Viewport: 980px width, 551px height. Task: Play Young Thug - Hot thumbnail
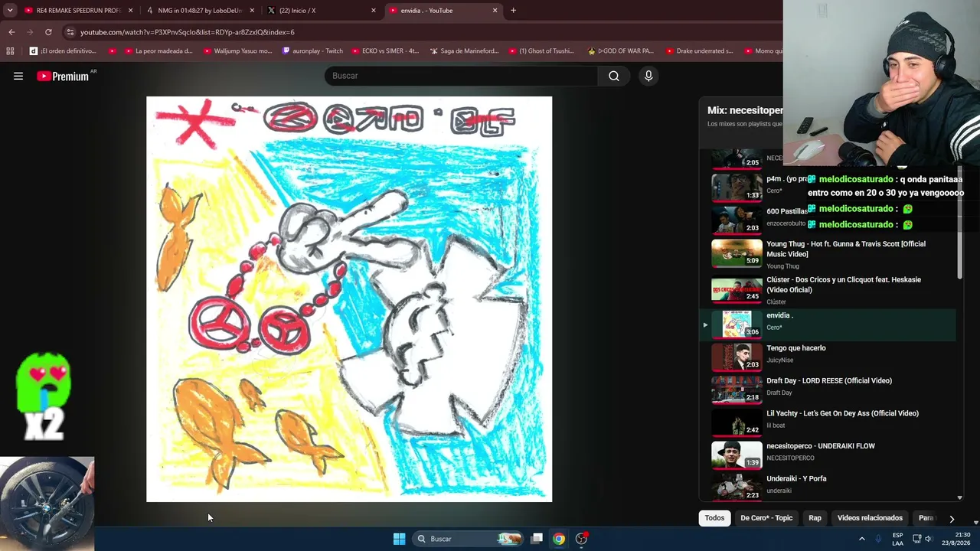[x=737, y=253]
